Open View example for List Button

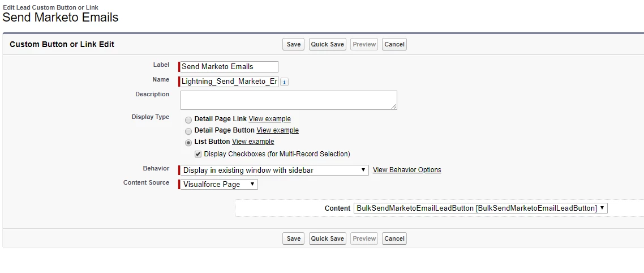point(253,142)
